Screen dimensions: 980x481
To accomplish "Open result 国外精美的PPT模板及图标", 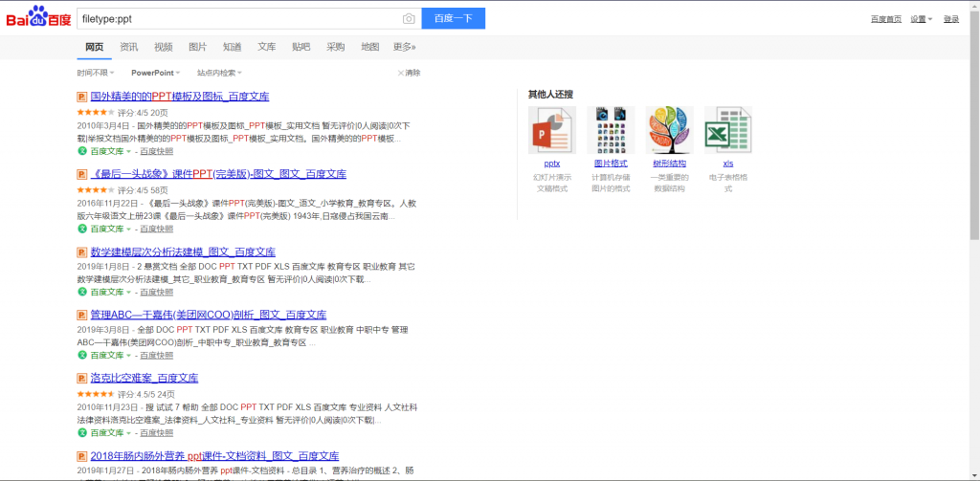I will tap(180, 97).
